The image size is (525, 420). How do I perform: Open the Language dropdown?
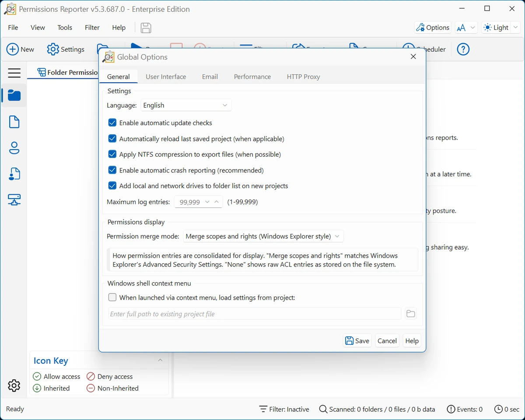[x=186, y=105]
